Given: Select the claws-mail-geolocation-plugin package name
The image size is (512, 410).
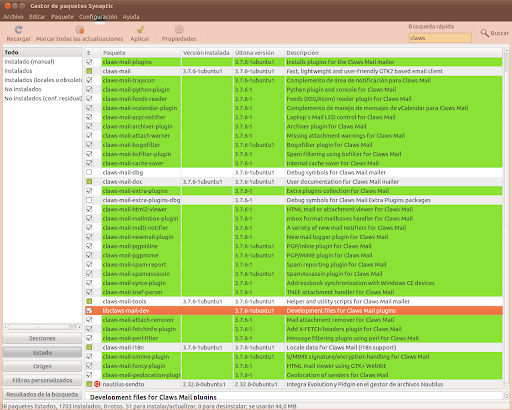Looking at the screenshot, I should pyautogui.click(x=142, y=375).
